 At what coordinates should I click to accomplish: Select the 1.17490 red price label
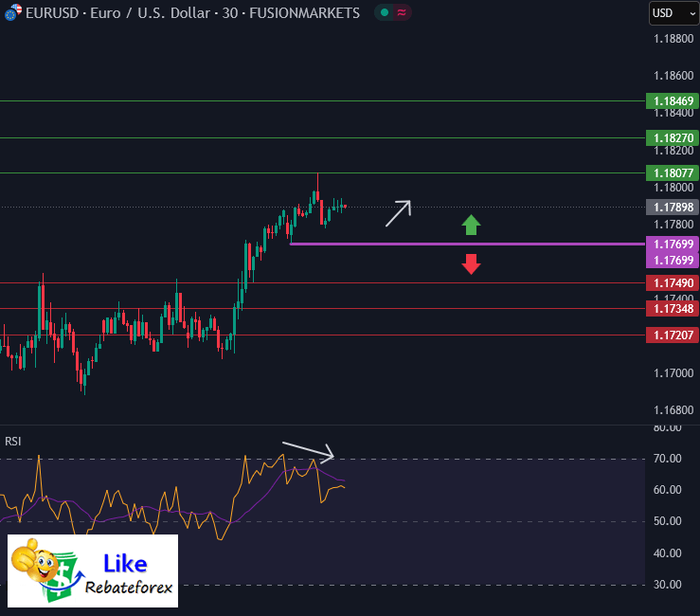pos(673,282)
